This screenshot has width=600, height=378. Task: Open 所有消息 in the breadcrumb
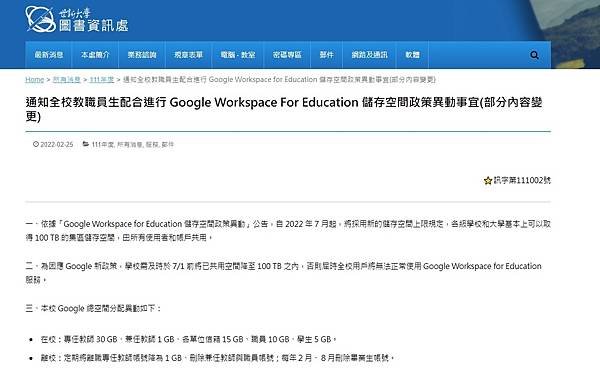[x=67, y=80]
